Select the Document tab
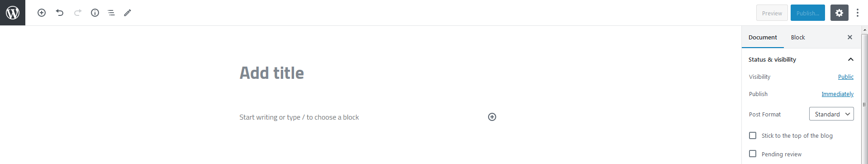Image resolution: width=868 pixels, height=164 pixels. coord(763,37)
